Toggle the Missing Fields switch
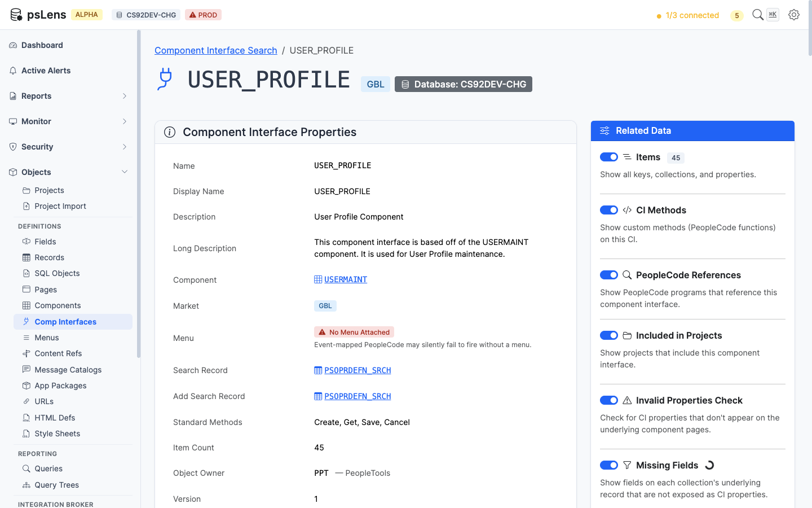The height and width of the screenshot is (508, 812). (609, 465)
